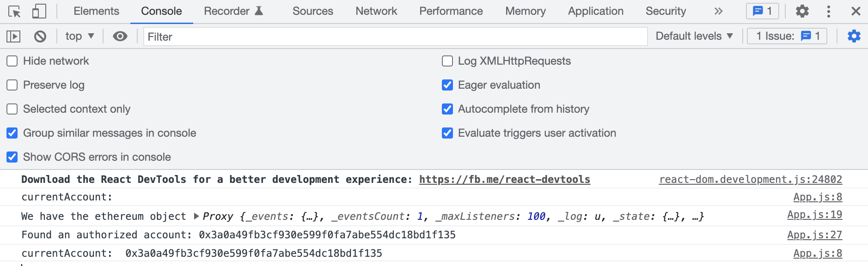Activate the inspect element picker icon
Viewport: 868px width, 266px height.
pyautogui.click(x=14, y=12)
